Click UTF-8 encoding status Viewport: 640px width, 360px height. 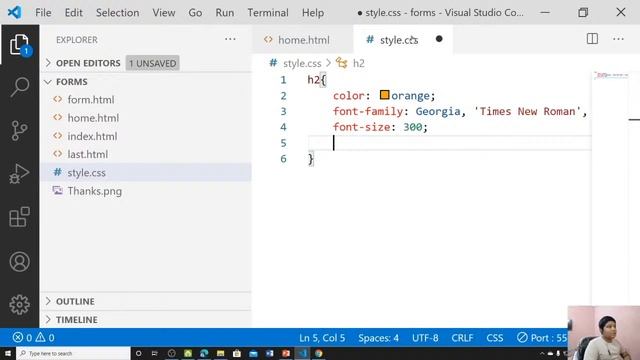425,338
